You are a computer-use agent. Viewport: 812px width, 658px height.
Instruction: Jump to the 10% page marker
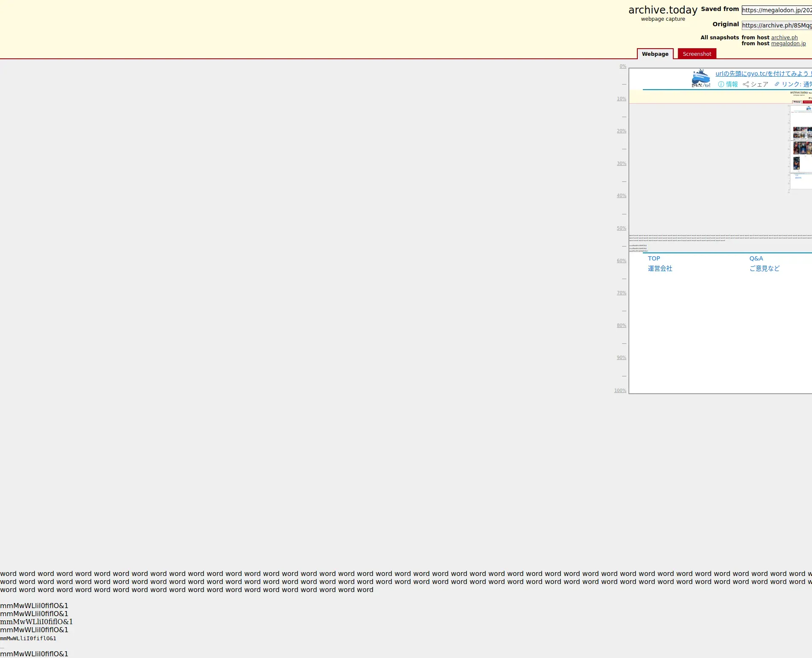pyautogui.click(x=621, y=99)
